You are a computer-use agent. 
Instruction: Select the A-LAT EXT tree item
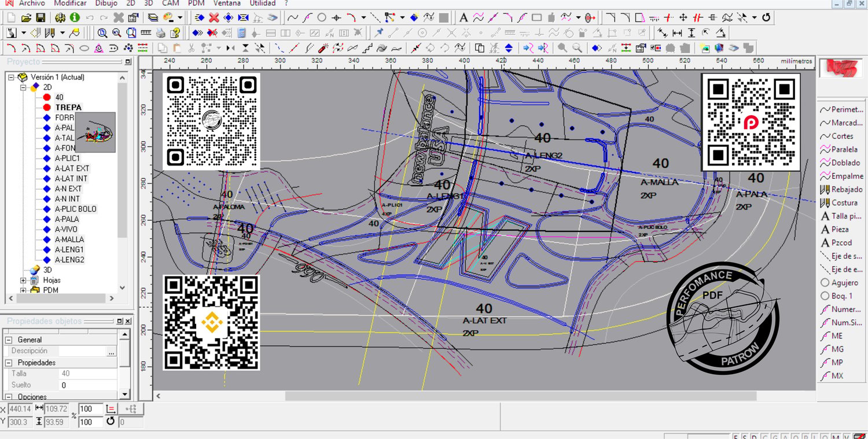72,168
